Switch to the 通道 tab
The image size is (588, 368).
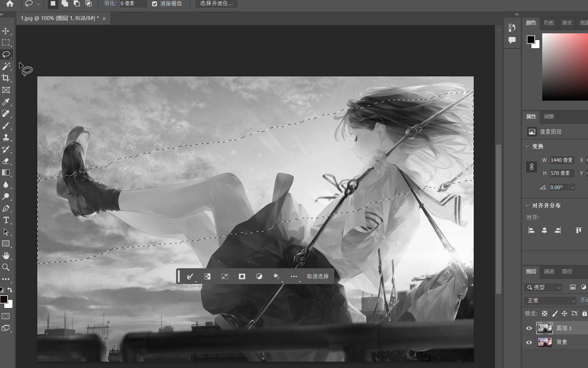click(x=549, y=271)
